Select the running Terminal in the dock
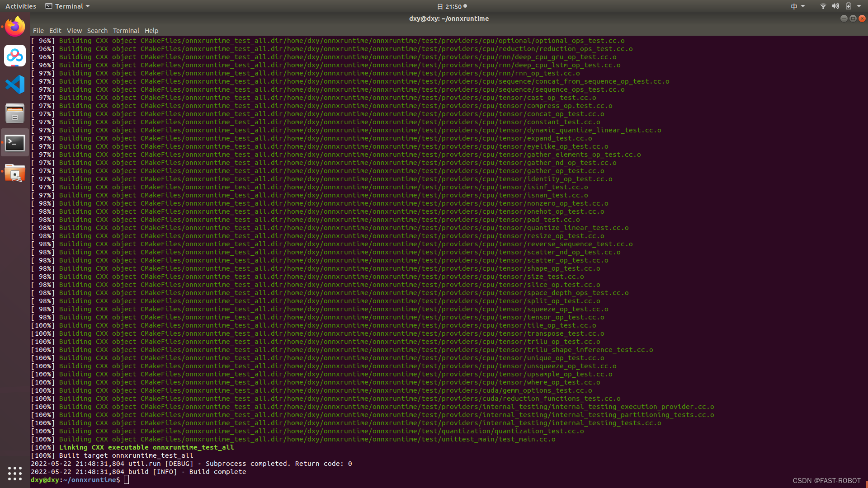Screen dimensions: 868x488 pyautogui.click(x=15, y=142)
